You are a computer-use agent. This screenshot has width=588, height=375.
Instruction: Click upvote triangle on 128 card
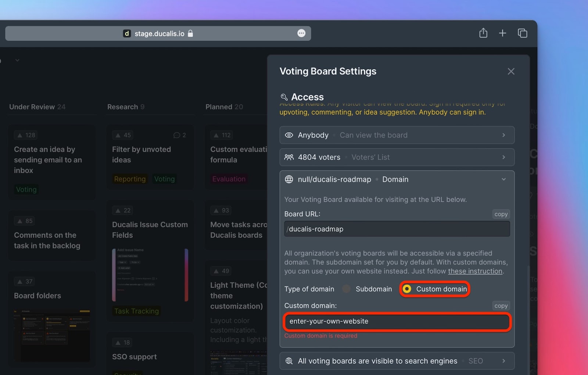click(20, 135)
